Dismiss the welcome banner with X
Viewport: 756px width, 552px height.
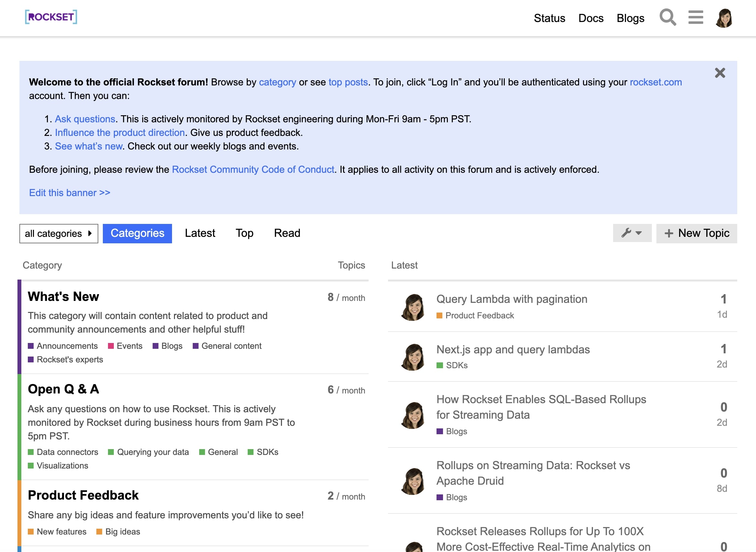pos(719,73)
